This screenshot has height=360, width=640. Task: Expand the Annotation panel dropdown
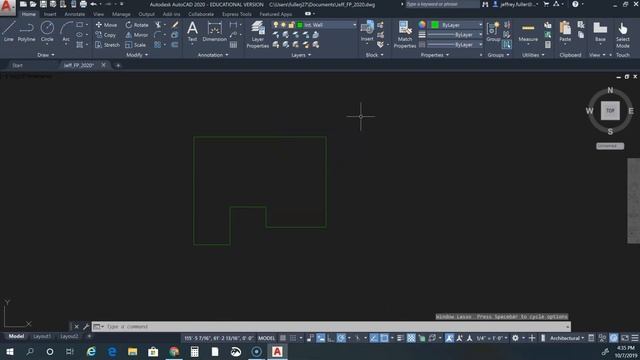[213, 55]
